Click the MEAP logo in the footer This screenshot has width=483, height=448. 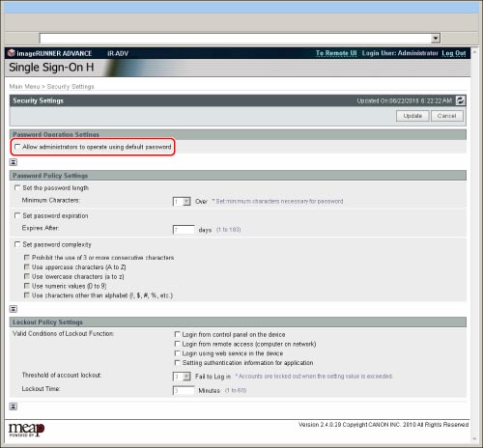26,430
